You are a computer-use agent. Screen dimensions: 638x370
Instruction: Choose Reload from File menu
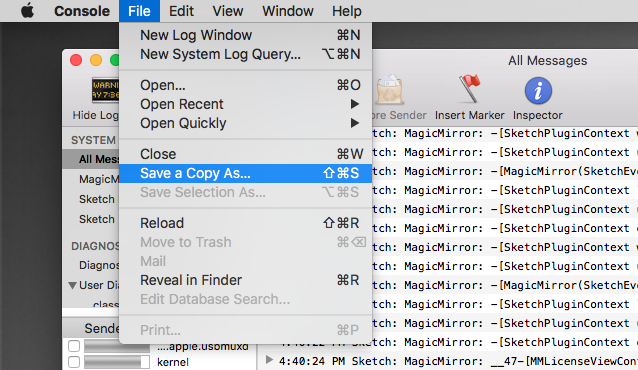pyautogui.click(x=245, y=223)
